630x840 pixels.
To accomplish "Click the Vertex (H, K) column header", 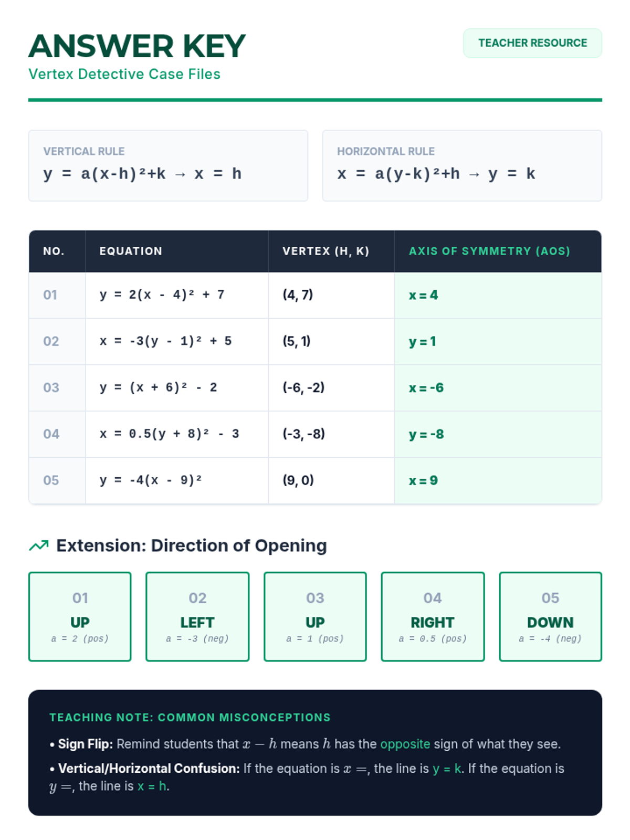I will [x=325, y=251].
